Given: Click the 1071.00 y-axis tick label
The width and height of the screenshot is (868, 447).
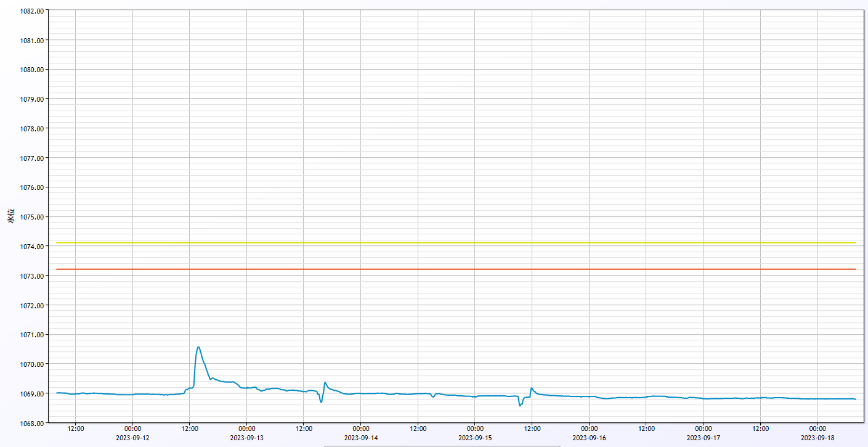Looking at the screenshot, I should click(30, 335).
